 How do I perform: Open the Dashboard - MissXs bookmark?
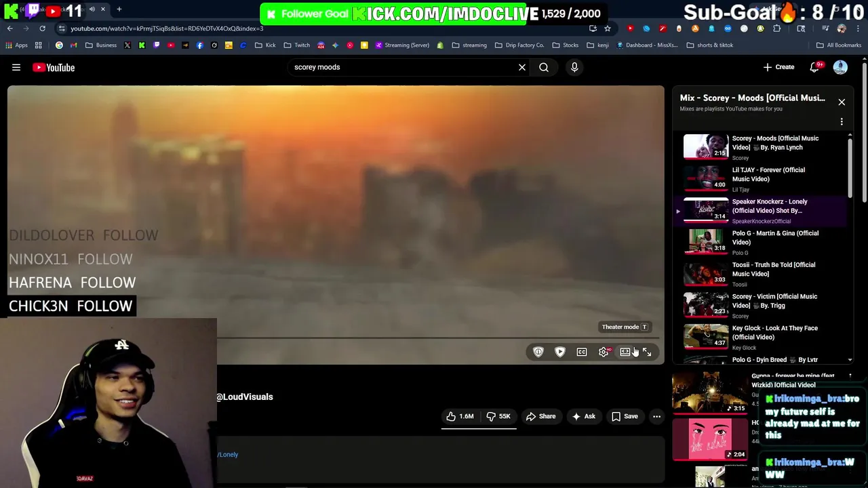[x=648, y=45]
